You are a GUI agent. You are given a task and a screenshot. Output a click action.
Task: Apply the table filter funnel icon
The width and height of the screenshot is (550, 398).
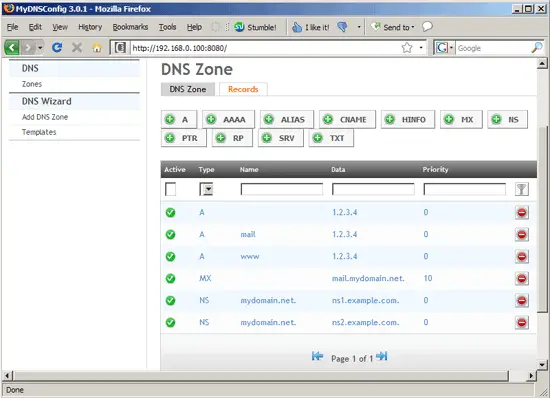(522, 189)
